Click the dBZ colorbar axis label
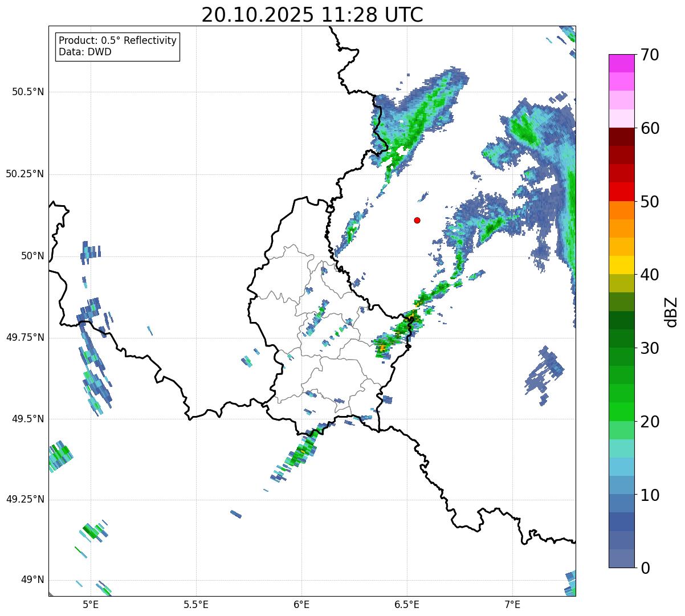The width and height of the screenshot is (685, 616). (671, 312)
